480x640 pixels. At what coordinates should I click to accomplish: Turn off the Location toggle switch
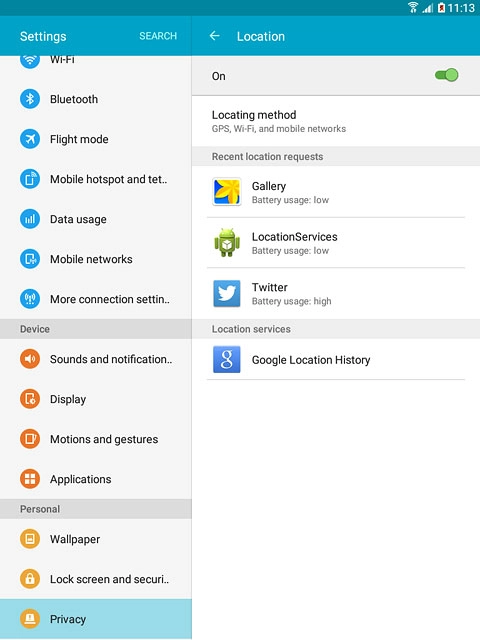447,75
